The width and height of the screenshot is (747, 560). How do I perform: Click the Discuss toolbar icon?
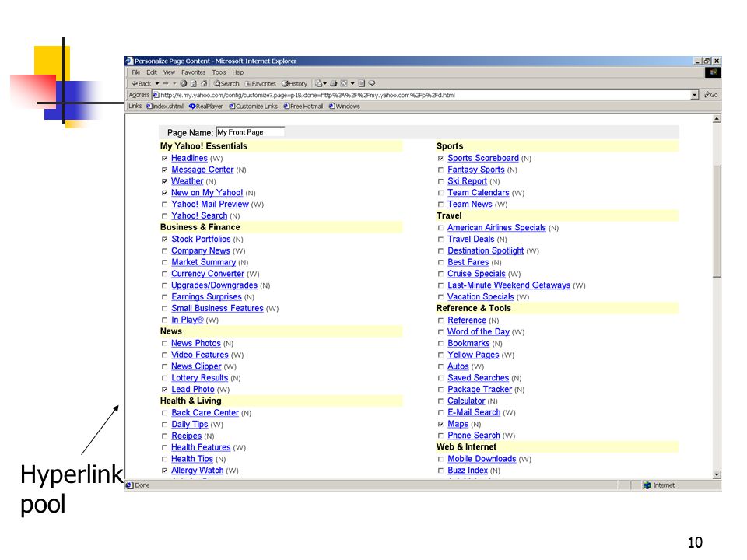point(362,83)
